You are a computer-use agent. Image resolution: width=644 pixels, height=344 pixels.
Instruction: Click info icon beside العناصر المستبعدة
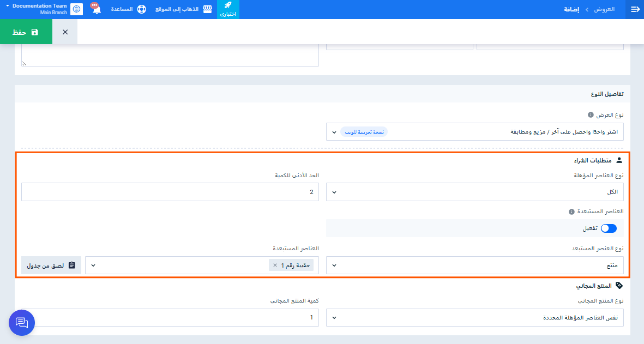pos(571,212)
